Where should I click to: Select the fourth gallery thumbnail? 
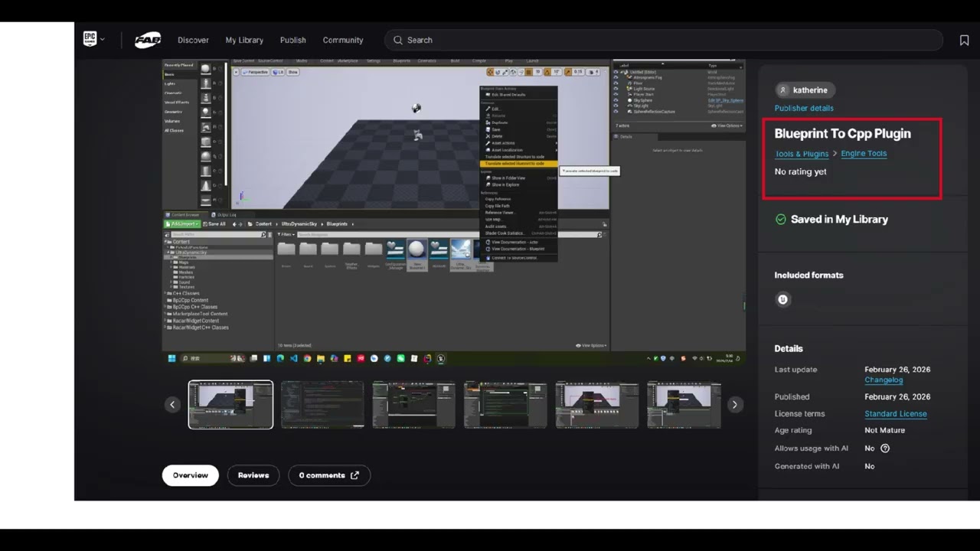505,405
